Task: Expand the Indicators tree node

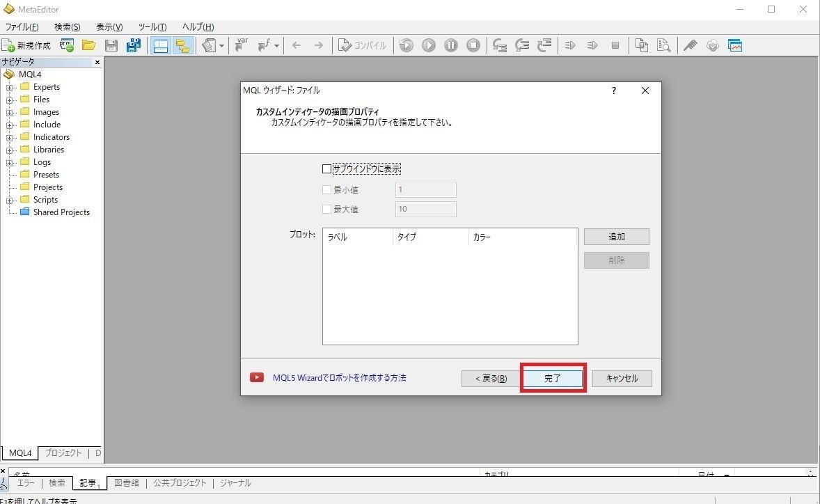Action: click(x=8, y=136)
